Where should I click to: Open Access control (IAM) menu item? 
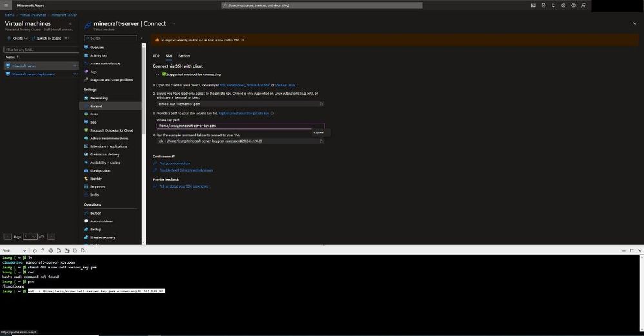tap(105, 64)
